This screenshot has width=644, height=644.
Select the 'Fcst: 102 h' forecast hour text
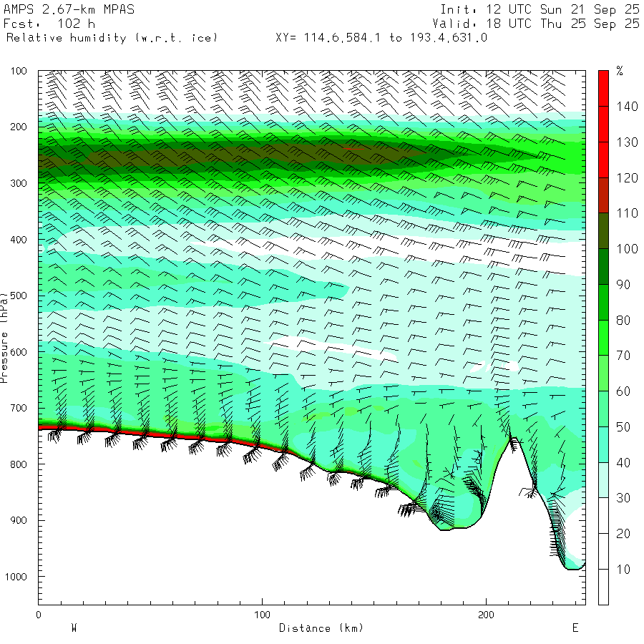coord(49,24)
